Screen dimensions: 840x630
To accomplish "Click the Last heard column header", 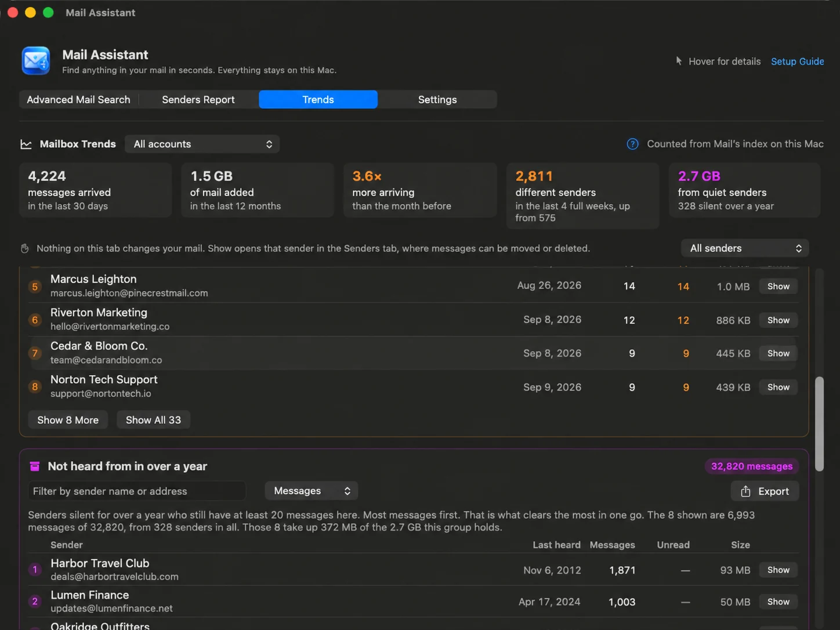I will pos(556,545).
